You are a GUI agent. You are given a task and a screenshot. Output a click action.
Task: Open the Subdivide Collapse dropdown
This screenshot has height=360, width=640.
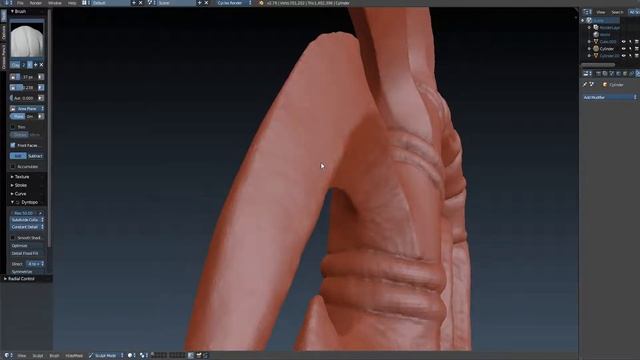click(27, 220)
